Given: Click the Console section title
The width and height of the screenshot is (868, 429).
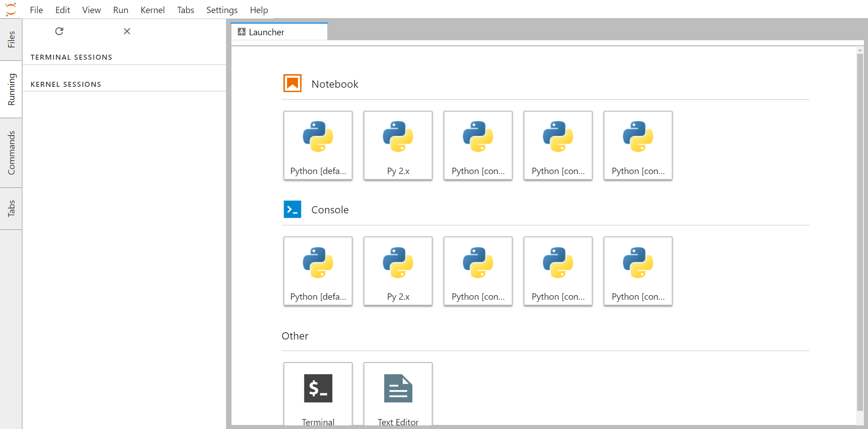Looking at the screenshot, I should [x=330, y=210].
